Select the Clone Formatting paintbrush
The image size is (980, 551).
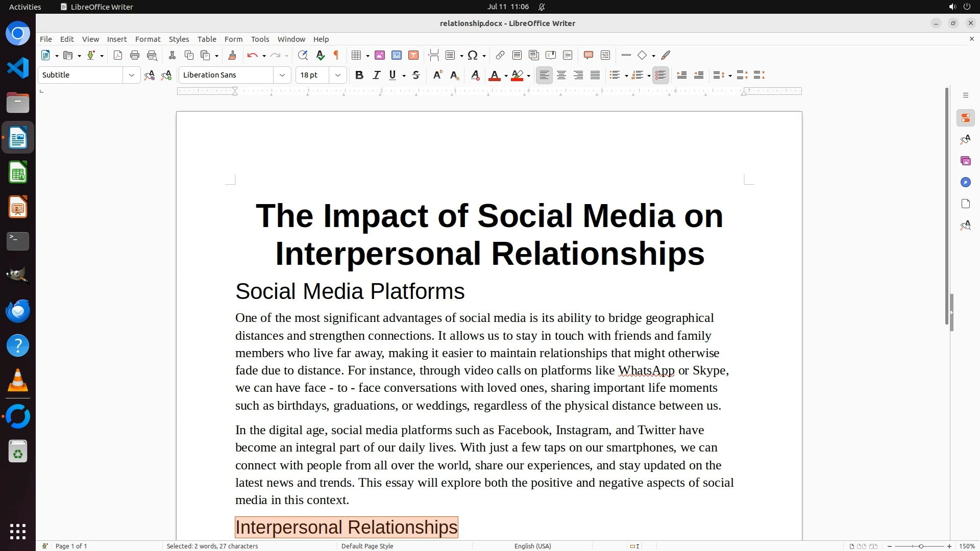(x=232, y=55)
